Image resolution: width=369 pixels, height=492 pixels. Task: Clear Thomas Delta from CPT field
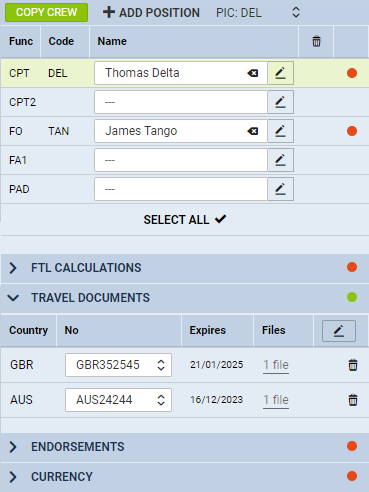(x=253, y=73)
